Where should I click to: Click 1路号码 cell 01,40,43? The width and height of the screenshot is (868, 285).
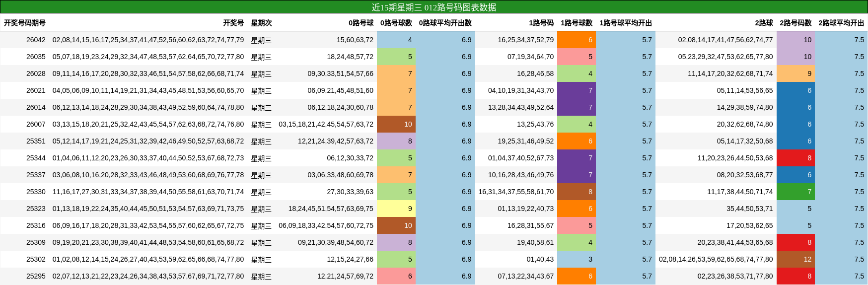point(540,259)
